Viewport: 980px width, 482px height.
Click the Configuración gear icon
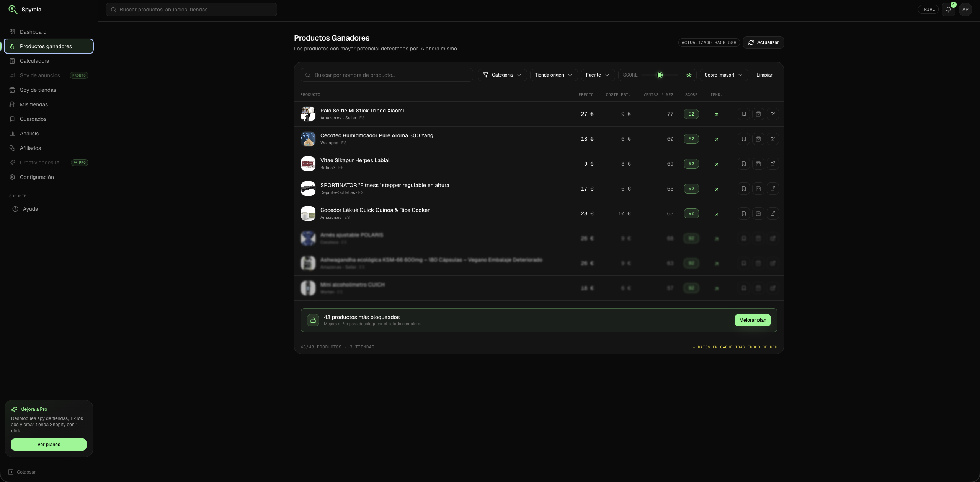point(12,177)
